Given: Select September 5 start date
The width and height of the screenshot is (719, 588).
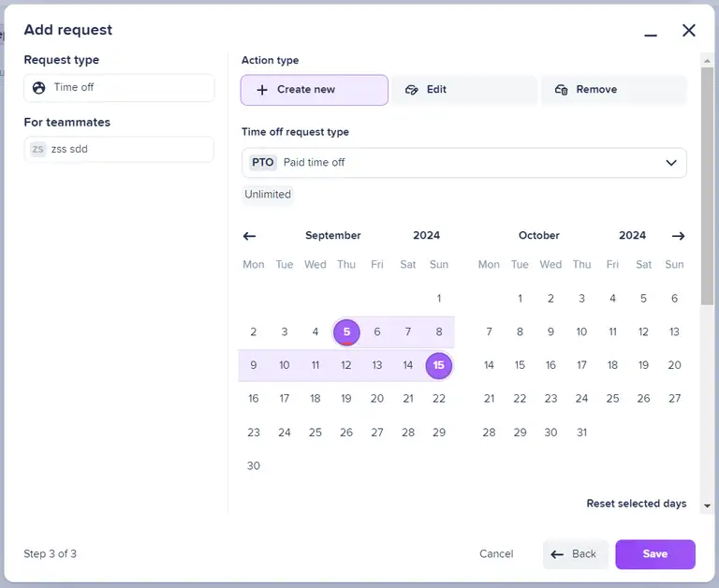Looking at the screenshot, I should [346, 331].
